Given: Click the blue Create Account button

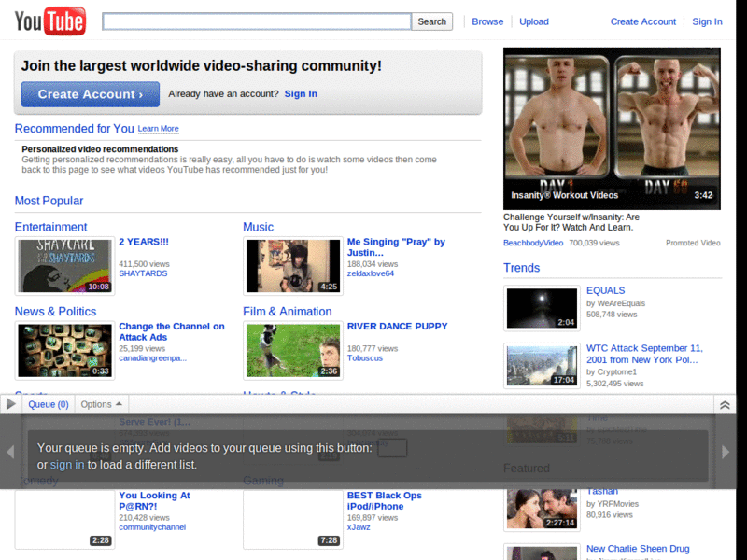Looking at the screenshot, I should pyautogui.click(x=90, y=94).
